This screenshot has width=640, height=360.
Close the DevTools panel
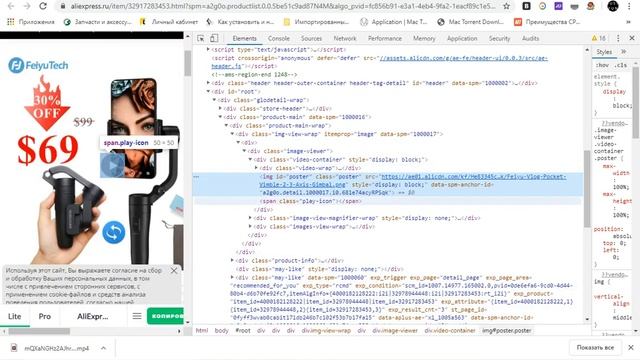point(632,38)
